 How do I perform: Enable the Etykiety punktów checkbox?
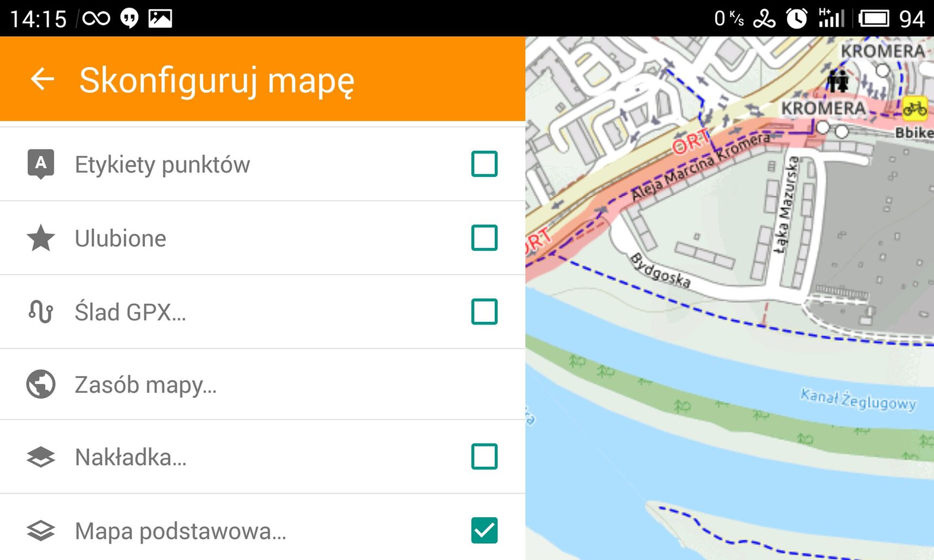(484, 164)
